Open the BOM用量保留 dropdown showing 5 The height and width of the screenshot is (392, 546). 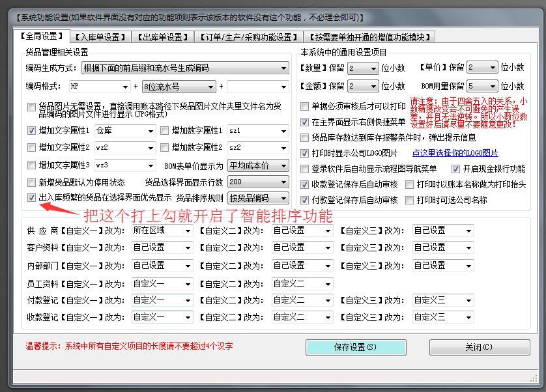pos(483,85)
